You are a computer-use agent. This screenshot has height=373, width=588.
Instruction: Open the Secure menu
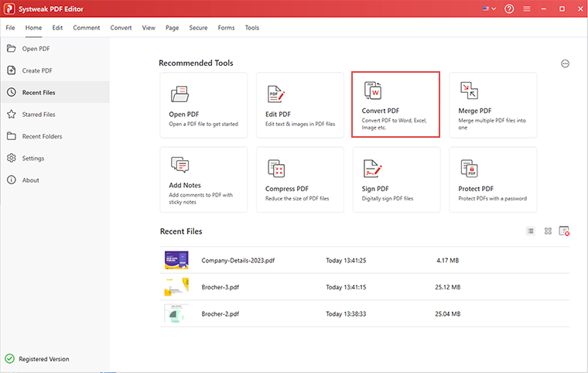[198, 28]
